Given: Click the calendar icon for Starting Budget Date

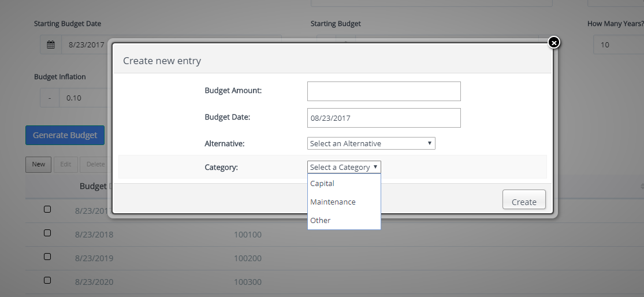Looking at the screenshot, I should [51, 44].
